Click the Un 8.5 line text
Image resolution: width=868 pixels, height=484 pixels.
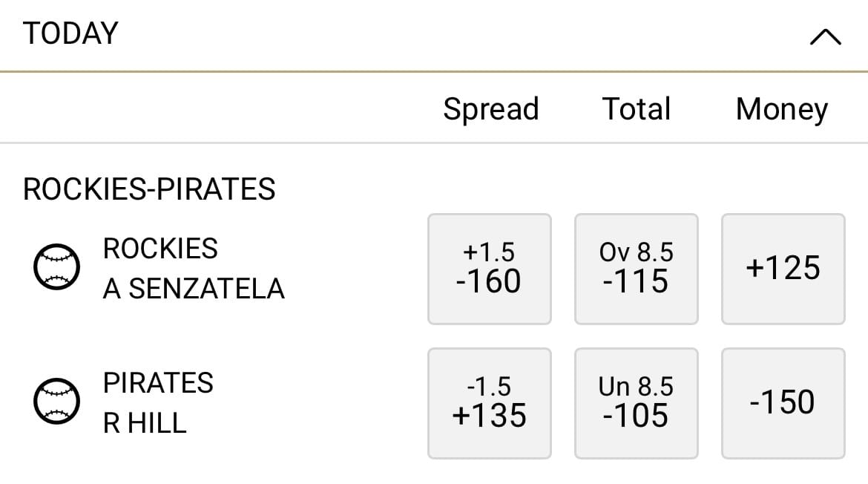tap(636, 387)
